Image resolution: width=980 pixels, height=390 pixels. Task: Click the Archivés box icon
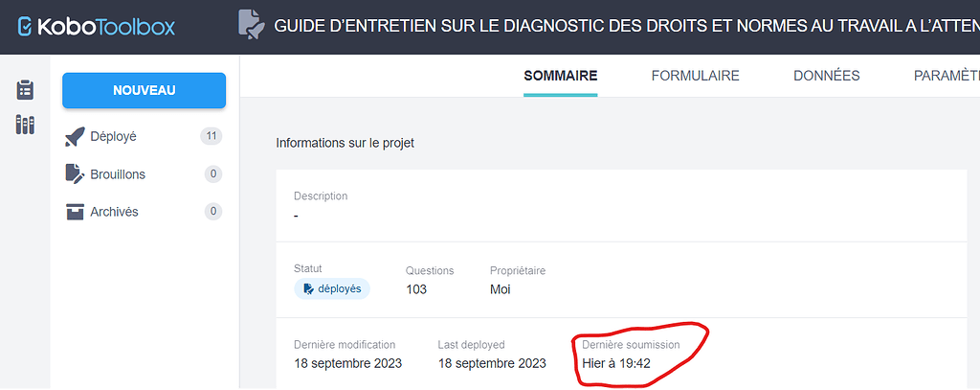tap(75, 212)
